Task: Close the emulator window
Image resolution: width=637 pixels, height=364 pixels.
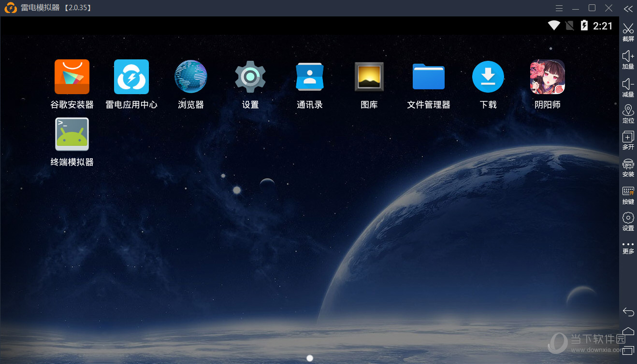Action: (x=609, y=8)
